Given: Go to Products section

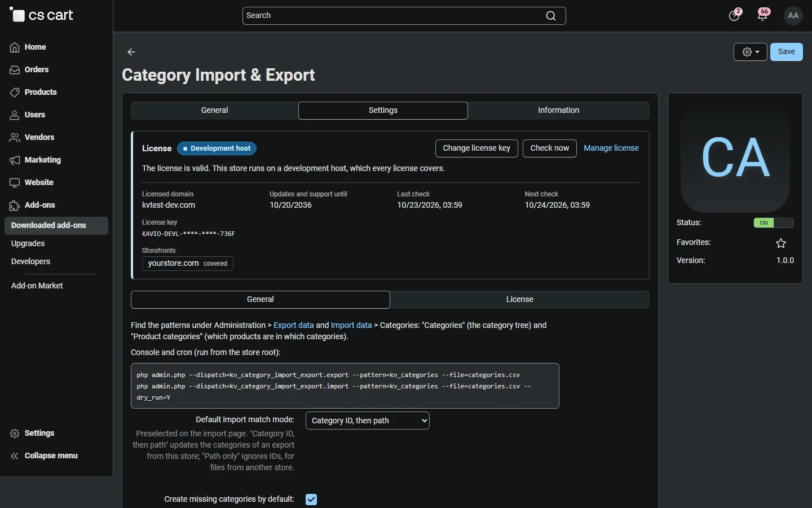Looking at the screenshot, I should [x=33, y=93].
